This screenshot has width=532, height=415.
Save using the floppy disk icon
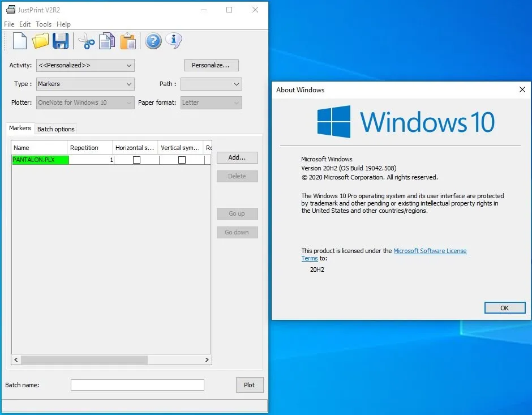click(x=61, y=41)
